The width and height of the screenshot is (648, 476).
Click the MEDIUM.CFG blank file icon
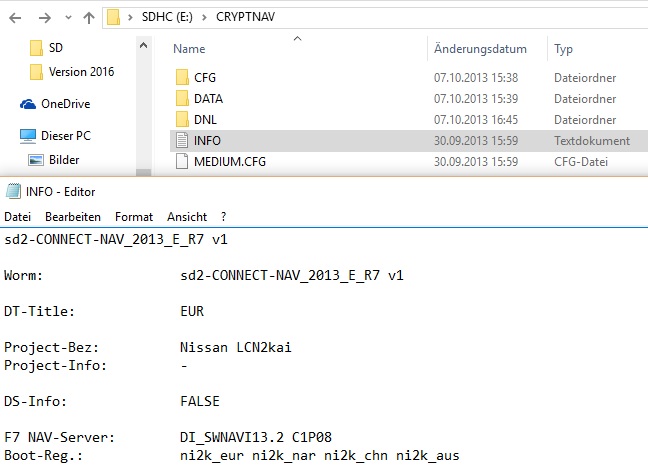pyautogui.click(x=182, y=161)
